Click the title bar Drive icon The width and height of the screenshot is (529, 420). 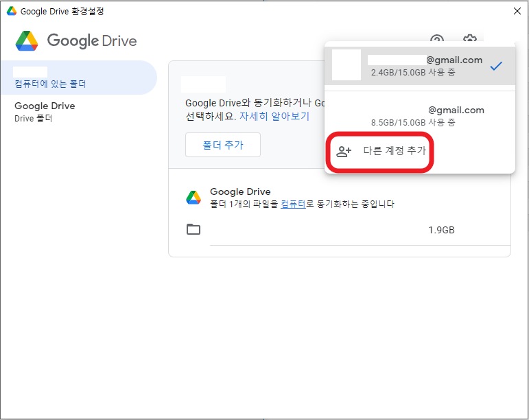tap(12, 11)
